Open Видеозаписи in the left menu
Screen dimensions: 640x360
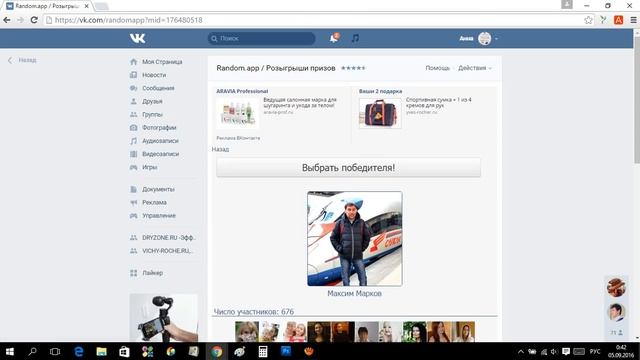coord(160,154)
